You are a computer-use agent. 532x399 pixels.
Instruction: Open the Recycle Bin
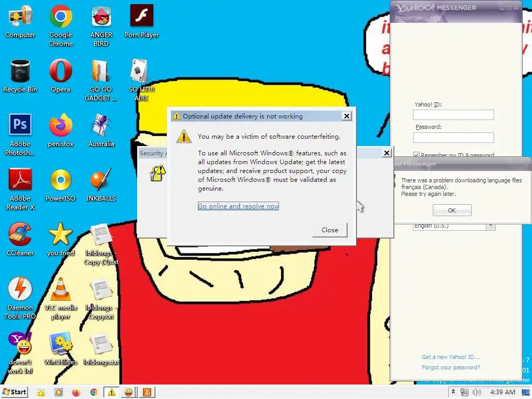tap(20, 76)
